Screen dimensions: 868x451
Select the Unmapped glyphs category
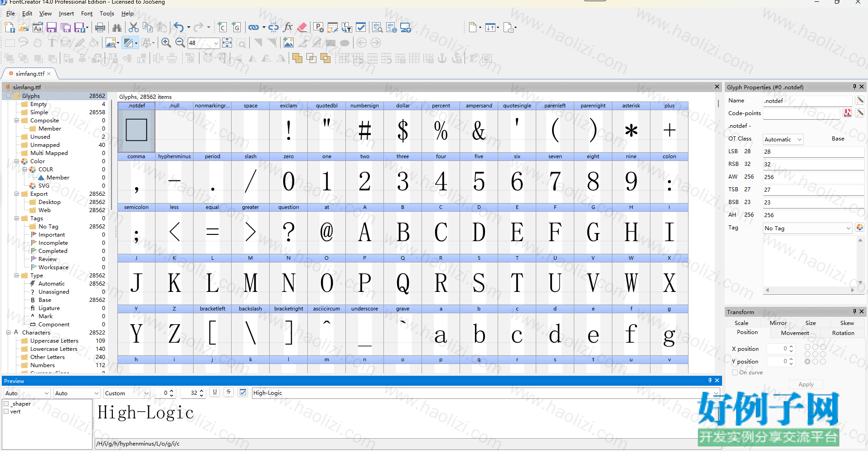point(45,145)
